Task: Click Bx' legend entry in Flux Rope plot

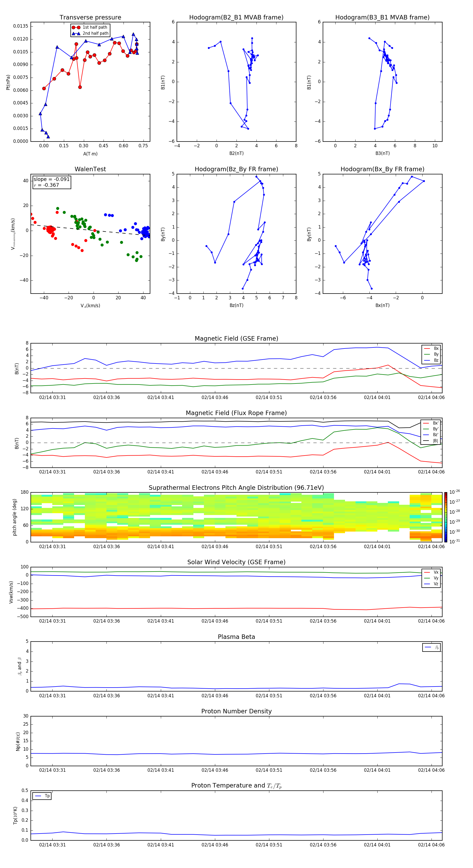Action: (431, 423)
